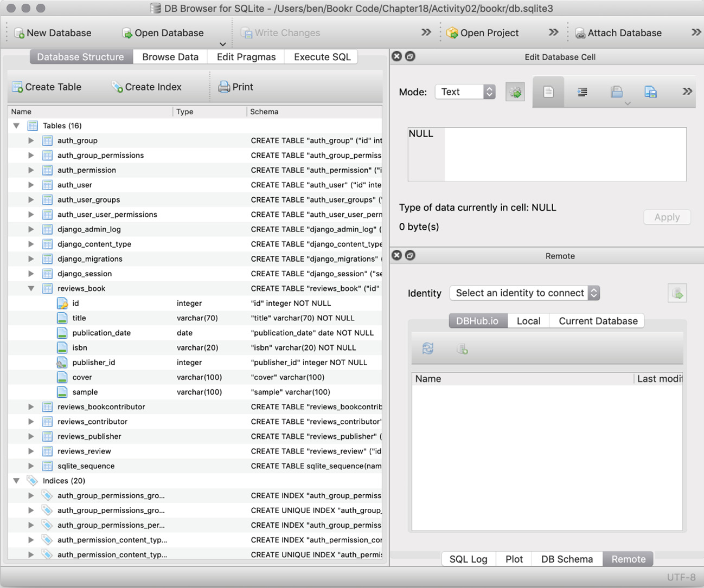
Task: Click the publisher_id column icon
Action: (x=62, y=363)
